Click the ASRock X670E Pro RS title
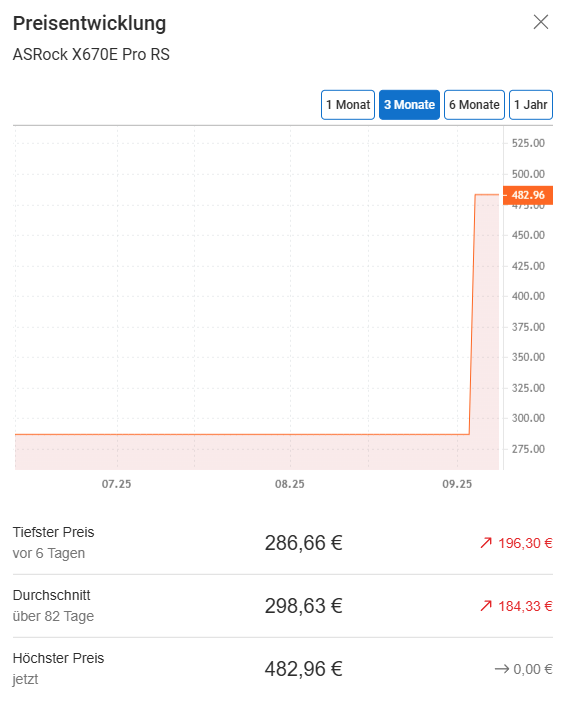This screenshot has height=703, width=561. coord(91,54)
